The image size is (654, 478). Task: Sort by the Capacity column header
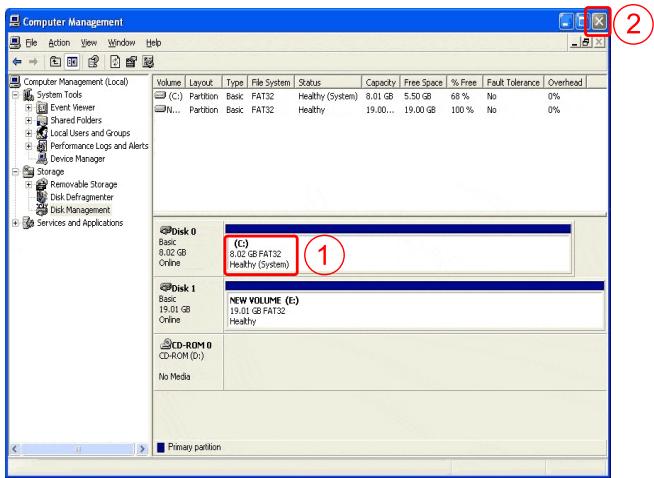coord(380,83)
